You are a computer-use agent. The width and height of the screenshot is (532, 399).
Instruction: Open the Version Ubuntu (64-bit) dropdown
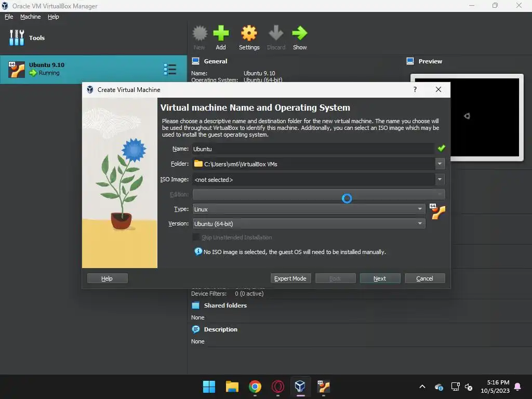(309, 223)
